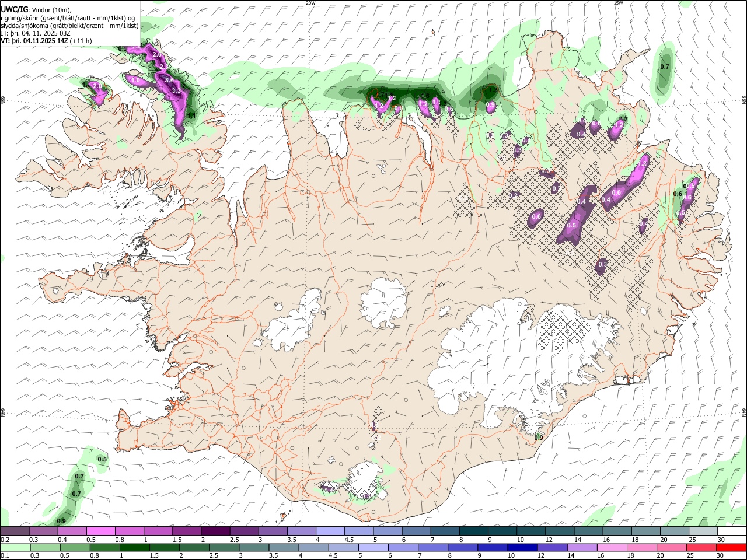Pick lower legend swatch between 1 and 1.5
This screenshot has width=747, height=560.
pos(134,548)
